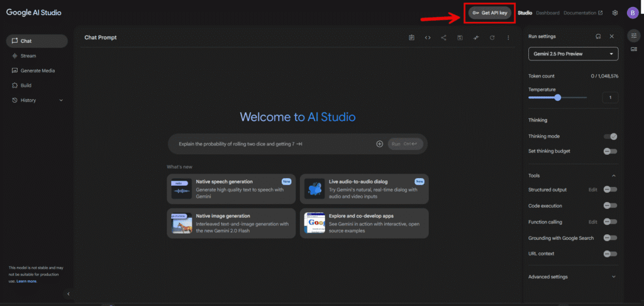Click the Learn more link
The image size is (644, 306).
tap(26, 281)
